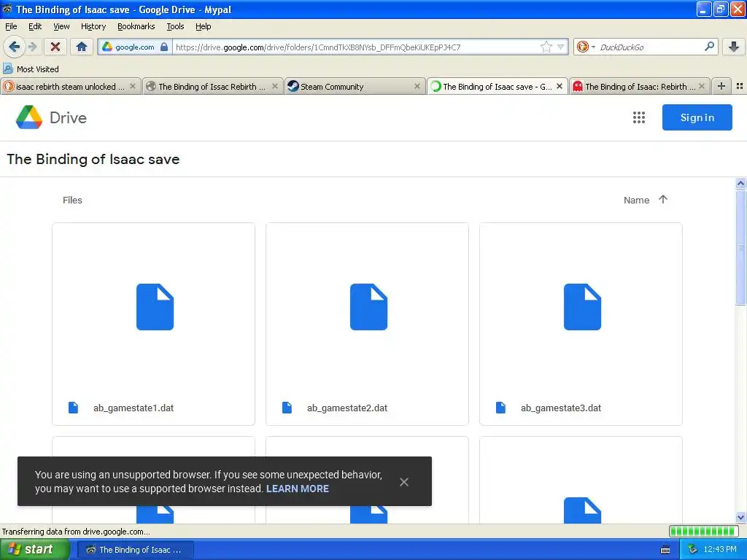Open the ab_gamestate3.dat file thumbnail
The height and width of the screenshot is (560, 747).
(582, 307)
